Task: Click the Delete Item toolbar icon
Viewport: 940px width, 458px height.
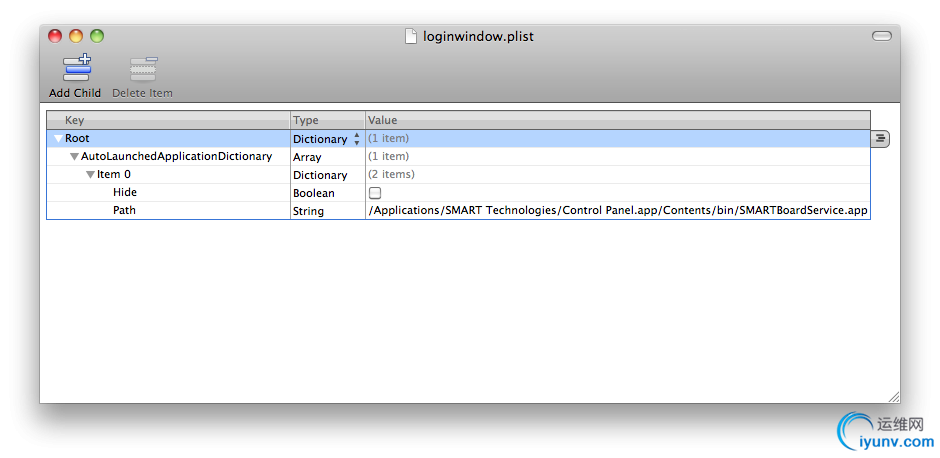Action: (x=143, y=69)
